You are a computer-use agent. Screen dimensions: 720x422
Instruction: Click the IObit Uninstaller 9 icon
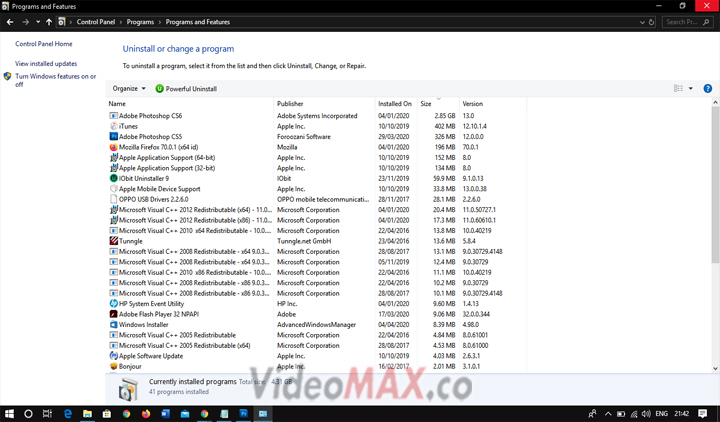[113, 178]
